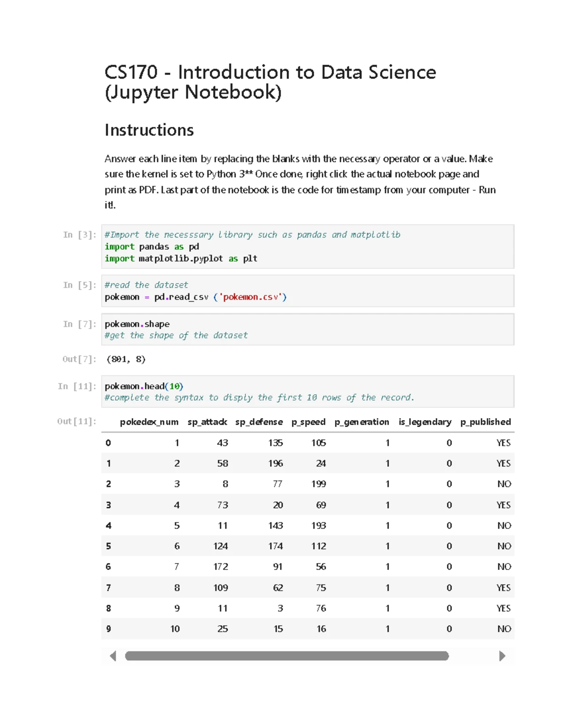Viewport: 563px width, 728px height.
Task: Click the pd.read_csv code cell
Action: 308,291
